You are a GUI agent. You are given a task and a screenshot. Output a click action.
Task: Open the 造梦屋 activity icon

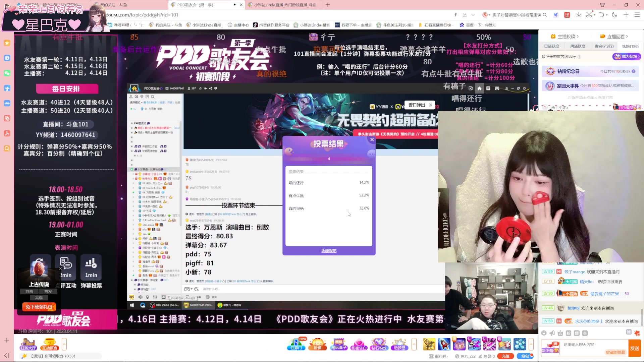(399, 344)
